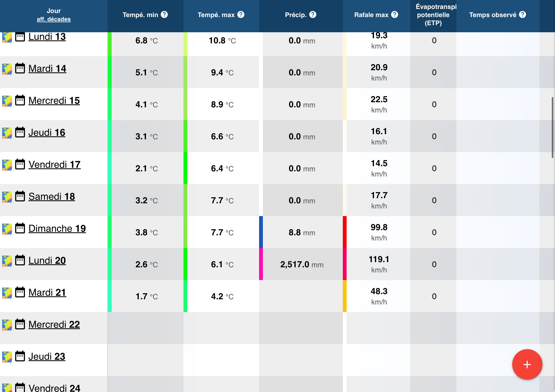555x392 pixels.
Task: Click the Tempé. min column header
Action: [x=140, y=15]
